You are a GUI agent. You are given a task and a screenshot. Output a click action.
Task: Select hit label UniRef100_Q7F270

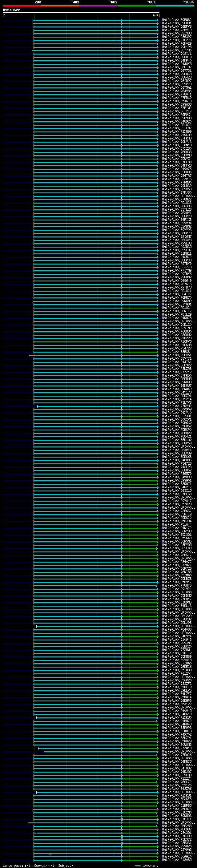click(x=176, y=40)
